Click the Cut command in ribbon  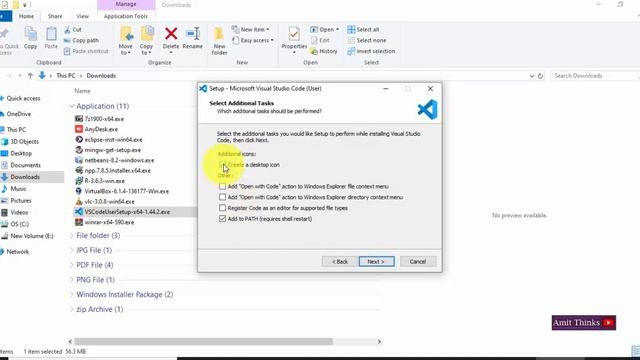(x=73, y=29)
